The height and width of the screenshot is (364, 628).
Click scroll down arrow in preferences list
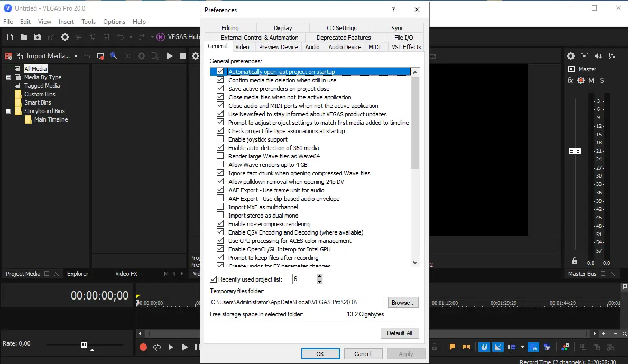[x=415, y=263]
